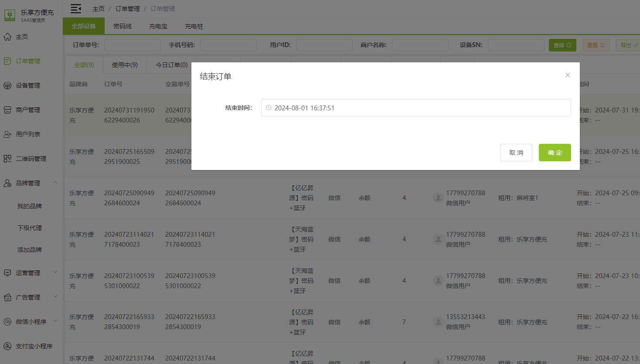The height and width of the screenshot is (364, 640).
Task: Click user avatar for order 2684600024
Action: (x=438, y=198)
